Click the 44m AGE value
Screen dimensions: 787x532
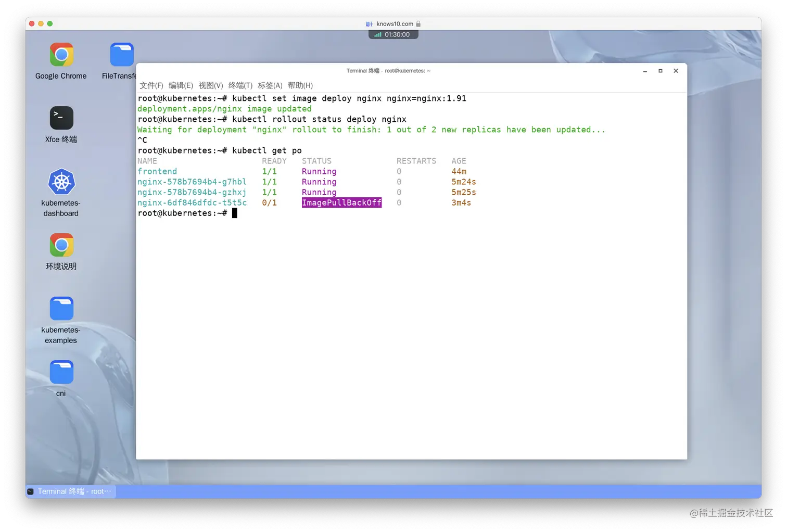(459, 171)
